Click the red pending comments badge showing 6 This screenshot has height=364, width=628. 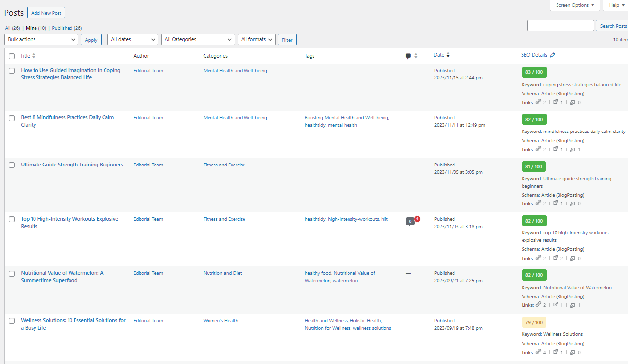pyautogui.click(x=417, y=219)
